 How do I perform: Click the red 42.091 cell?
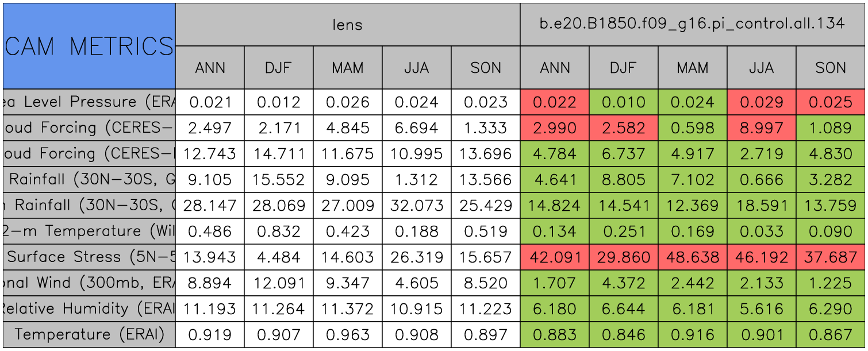(x=555, y=257)
